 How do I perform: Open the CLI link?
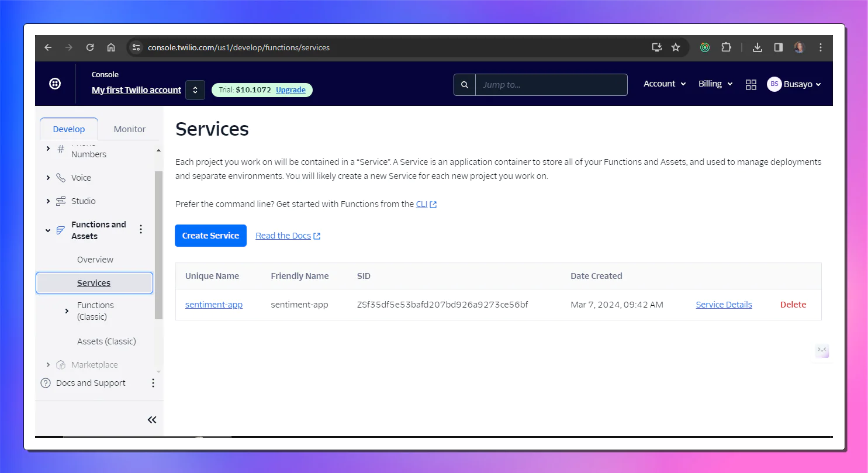pyautogui.click(x=426, y=204)
